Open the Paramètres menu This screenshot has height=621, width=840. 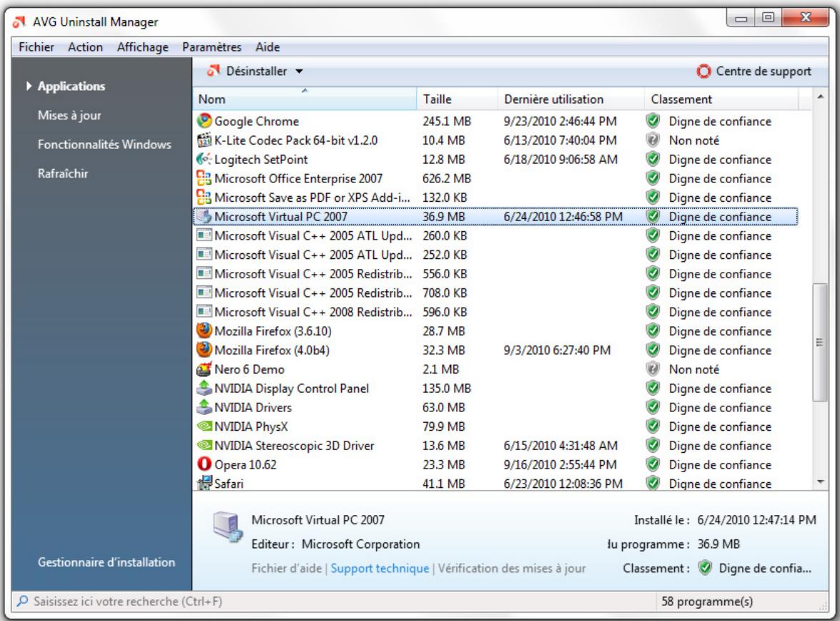tap(212, 47)
